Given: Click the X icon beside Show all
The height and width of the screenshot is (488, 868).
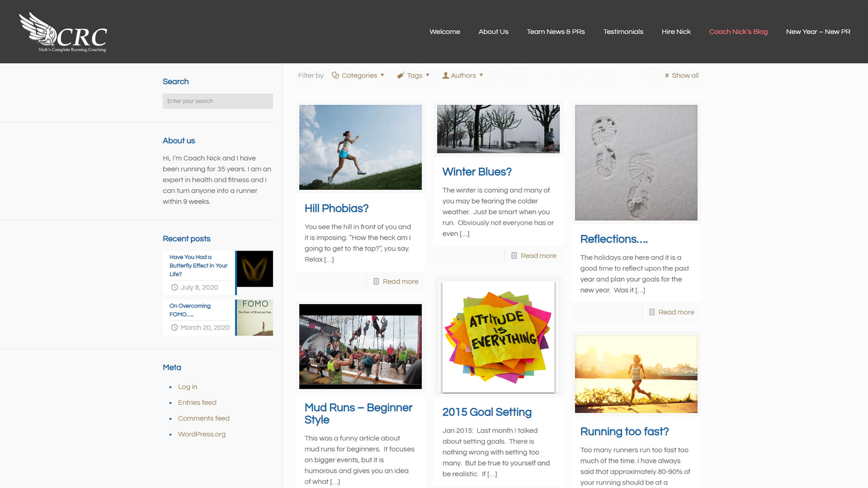Looking at the screenshot, I should tap(667, 76).
